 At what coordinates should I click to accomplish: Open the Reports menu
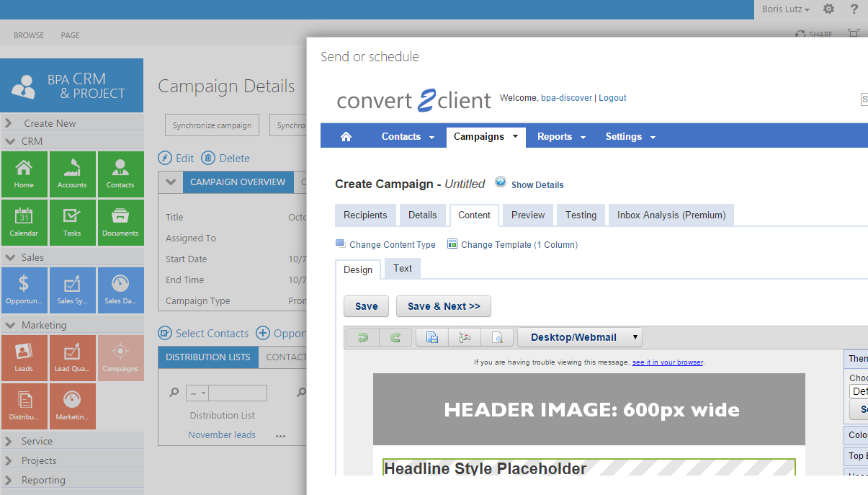click(x=561, y=137)
